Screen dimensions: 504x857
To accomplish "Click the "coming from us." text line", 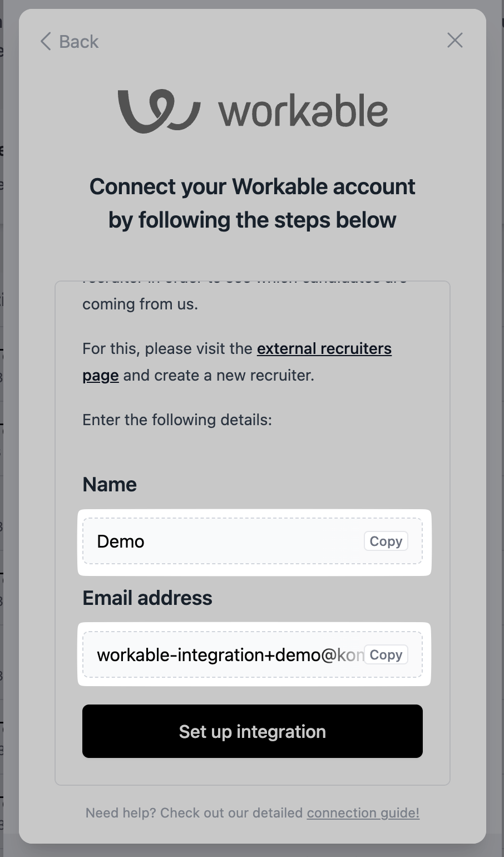I will point(140,304).
